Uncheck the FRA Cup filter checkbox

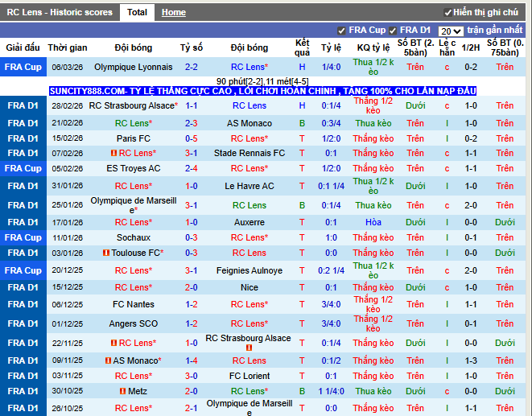click(342, 31)
